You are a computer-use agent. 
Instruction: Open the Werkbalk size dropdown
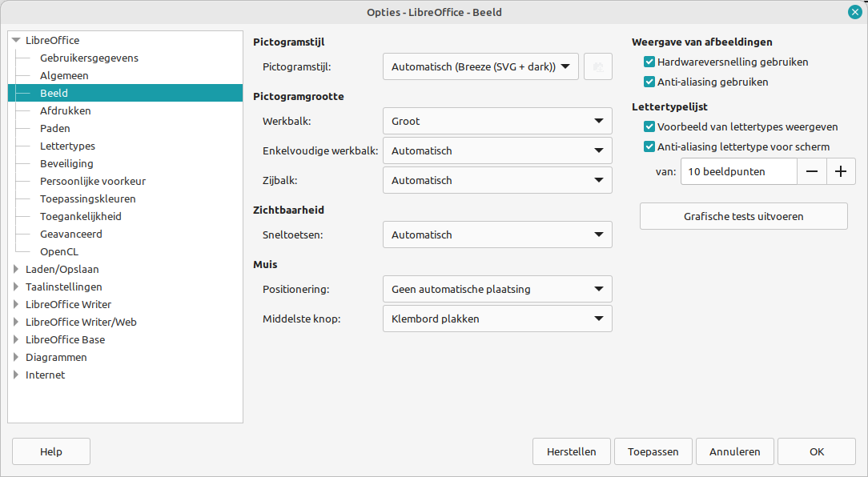496,120
